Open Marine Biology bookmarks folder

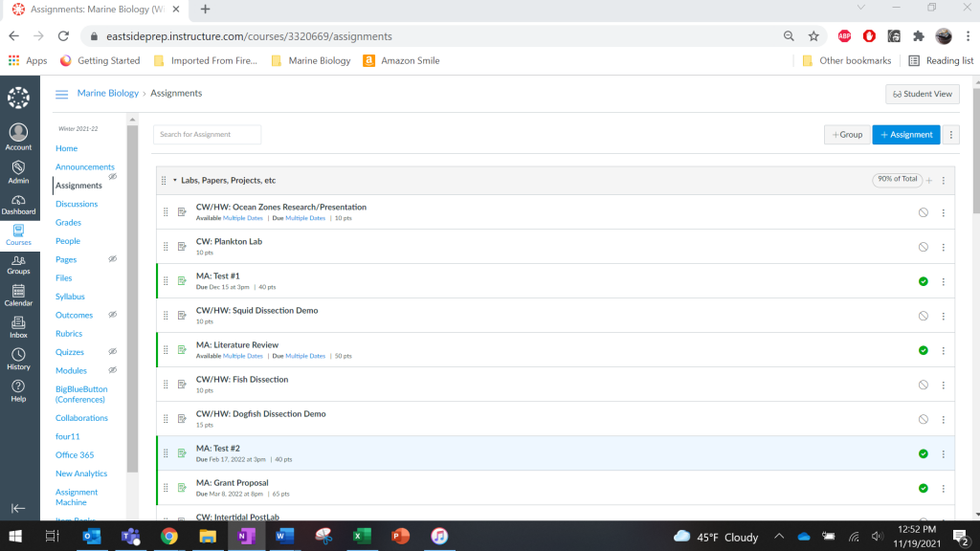311,60
